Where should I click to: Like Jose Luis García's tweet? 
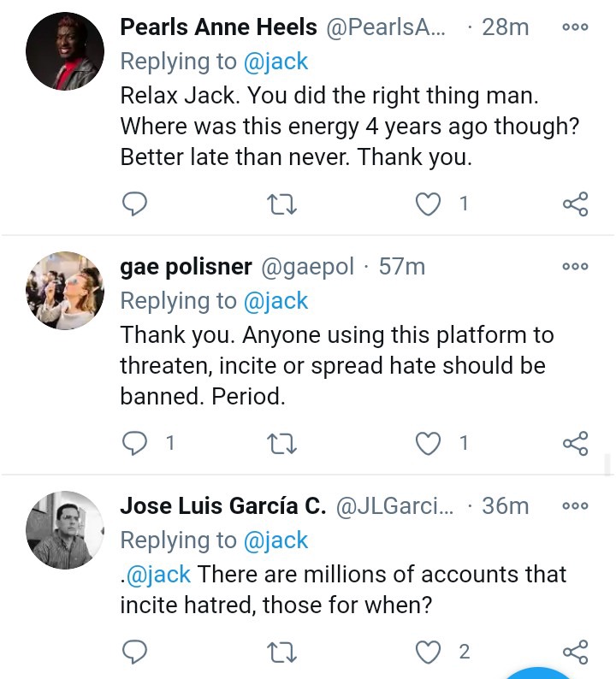[428, 652]
